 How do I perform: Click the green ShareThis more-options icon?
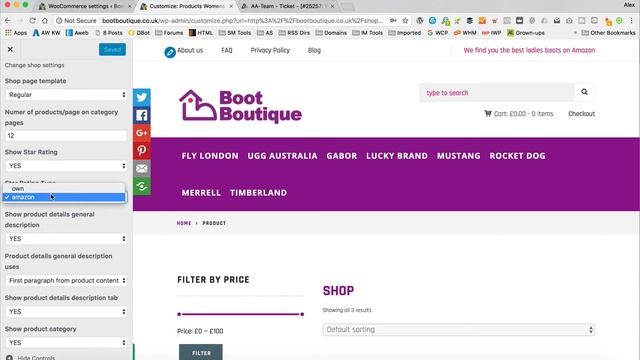tap(142, 186)
